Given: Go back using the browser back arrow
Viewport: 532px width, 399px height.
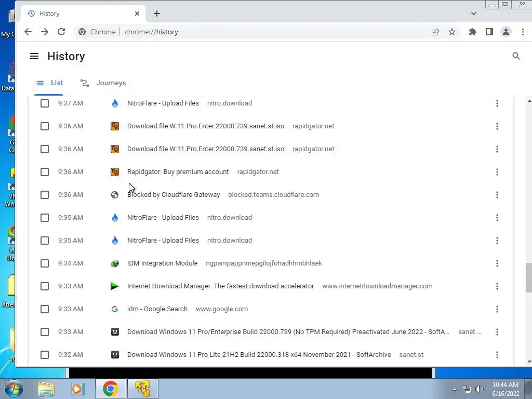Looking at the screenshot, I should (x=28, y=32).
